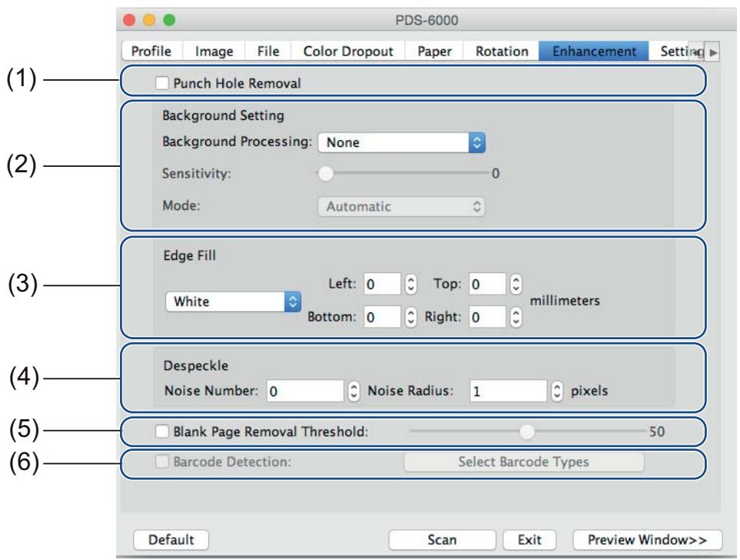Click the Sensitivity slider handle
The width and height of the screenshot is (740, 560).
pos(325,174)
